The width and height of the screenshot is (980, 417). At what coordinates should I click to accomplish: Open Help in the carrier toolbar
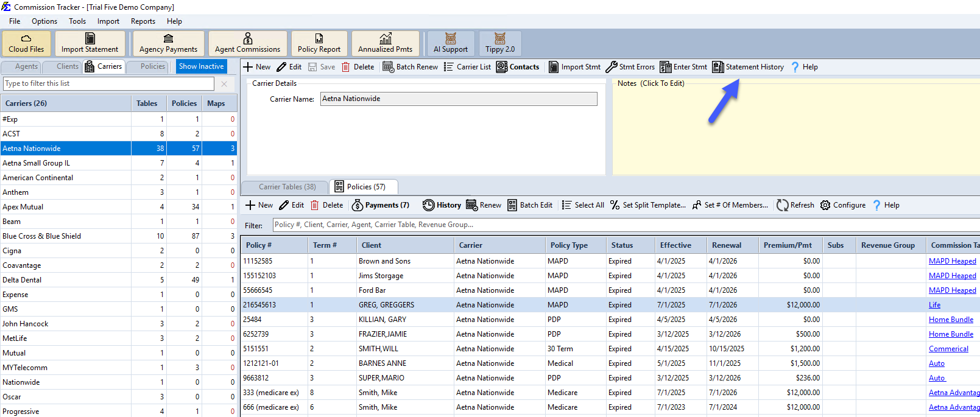[804, 67]
